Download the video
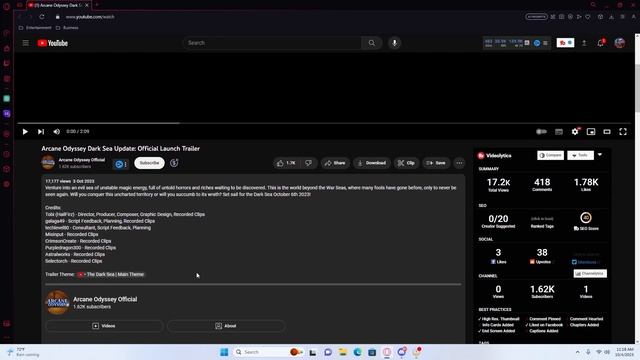The width and height of the screenshot is (640, 360). pyautogui.click(x=372, y=163)
